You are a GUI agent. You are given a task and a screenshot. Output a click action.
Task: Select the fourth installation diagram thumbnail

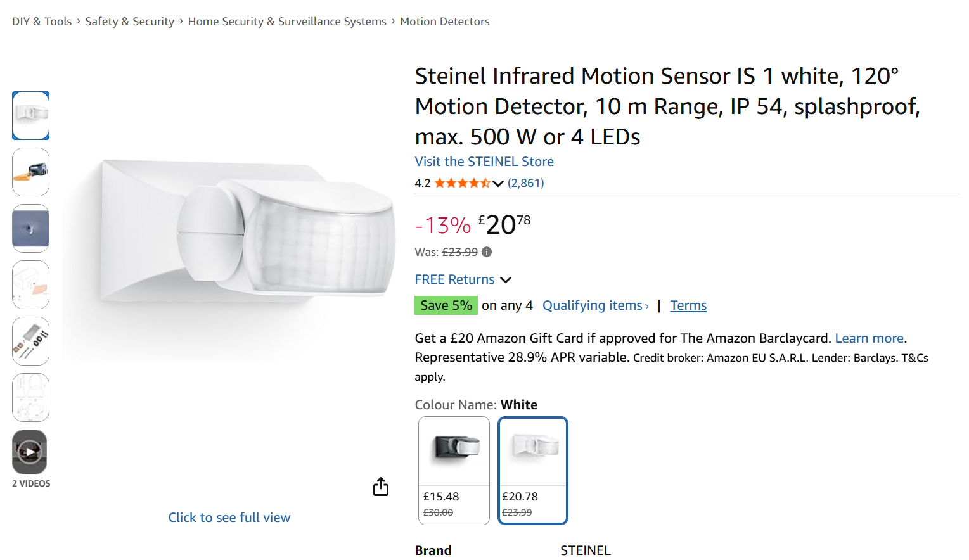pyautogui.click(x=30, y=284)
